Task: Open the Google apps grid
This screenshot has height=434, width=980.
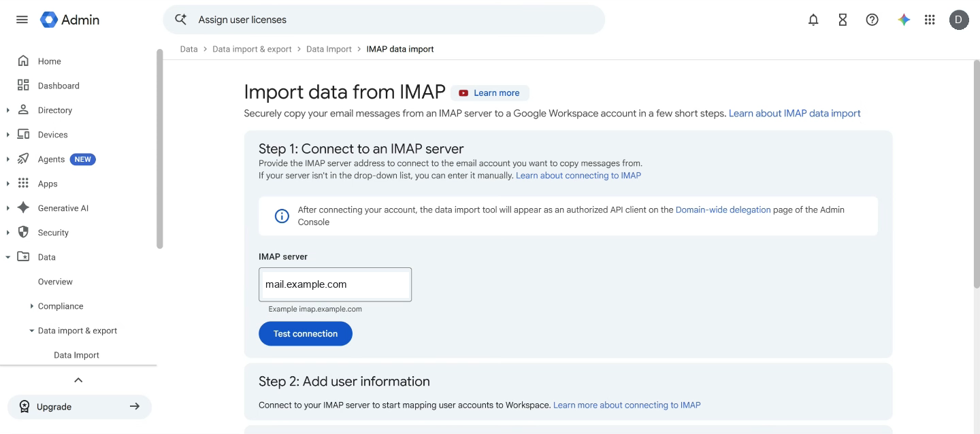Action: point(930,20)
